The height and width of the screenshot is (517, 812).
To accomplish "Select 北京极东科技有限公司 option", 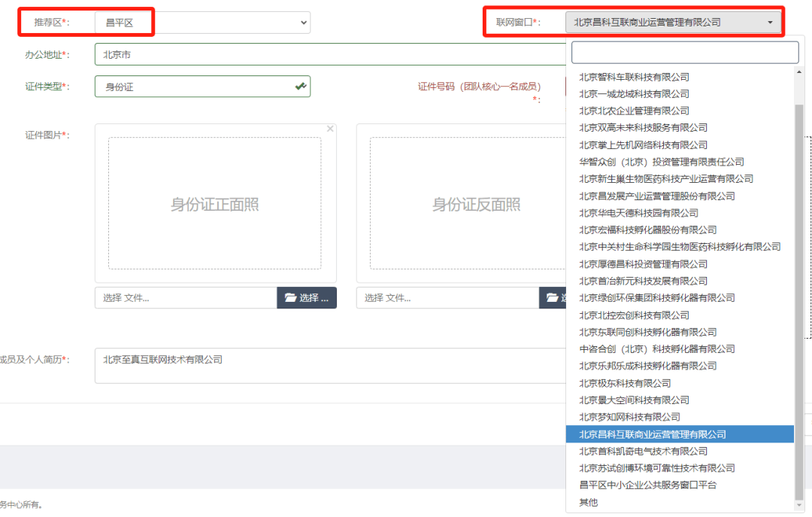I will [x=680, y=383].
